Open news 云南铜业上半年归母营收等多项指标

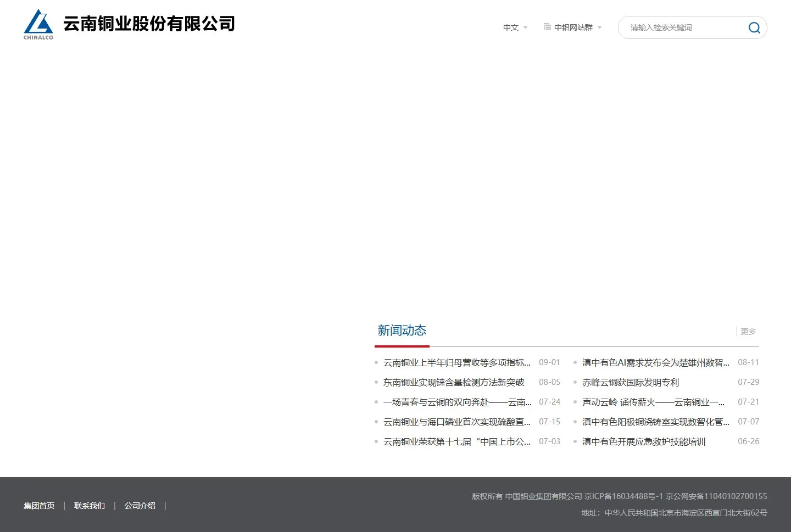[457, 362]
